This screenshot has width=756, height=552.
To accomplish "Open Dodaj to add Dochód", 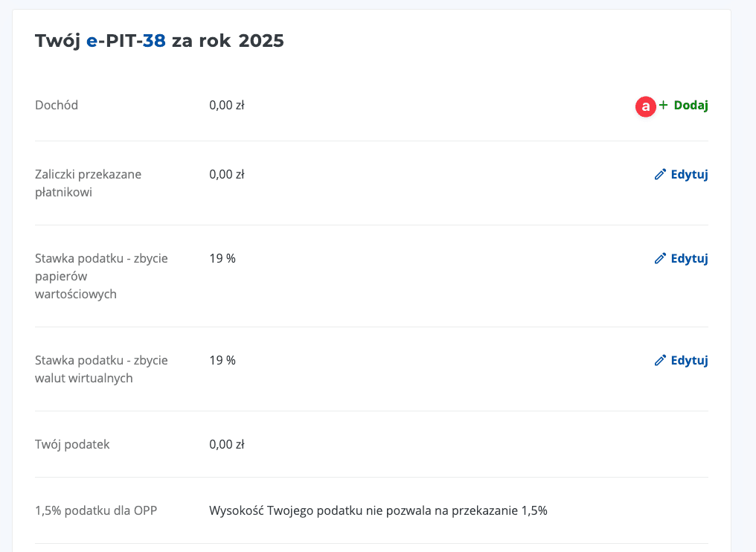I will (689, 106).
